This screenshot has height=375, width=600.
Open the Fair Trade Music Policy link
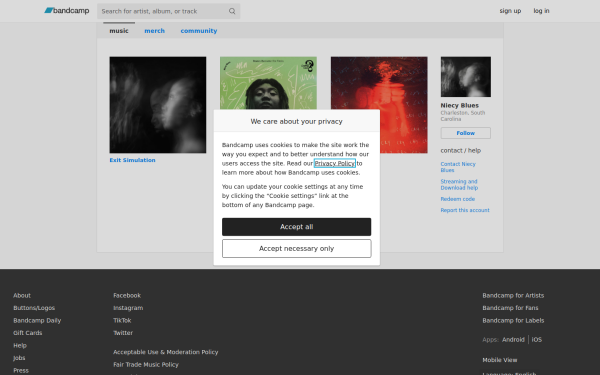(x=146, y=365)
